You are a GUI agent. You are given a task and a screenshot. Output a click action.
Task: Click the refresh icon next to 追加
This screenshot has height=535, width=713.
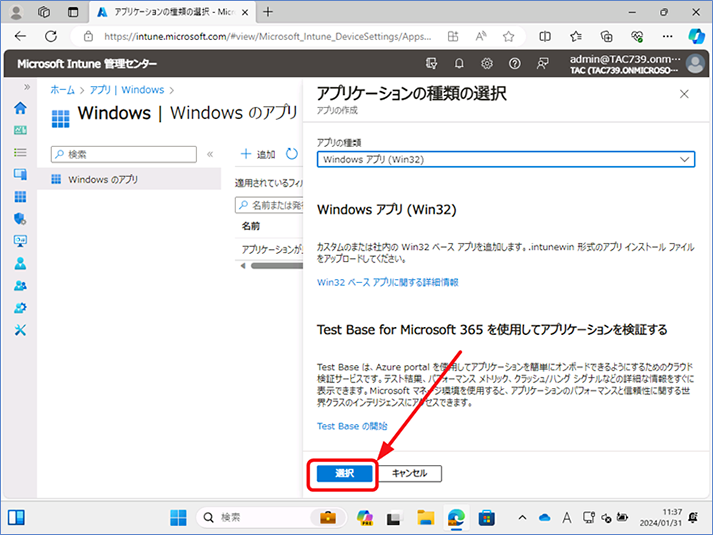291,154
